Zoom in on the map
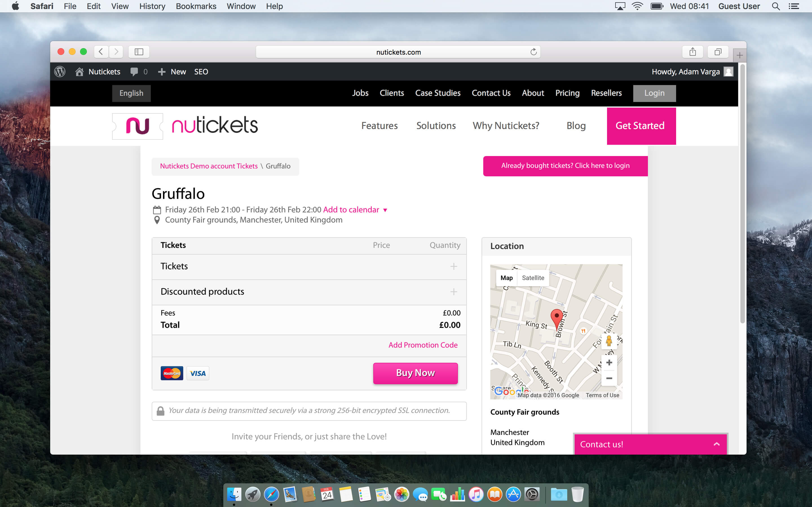812x507 pixels. point(609,363)
